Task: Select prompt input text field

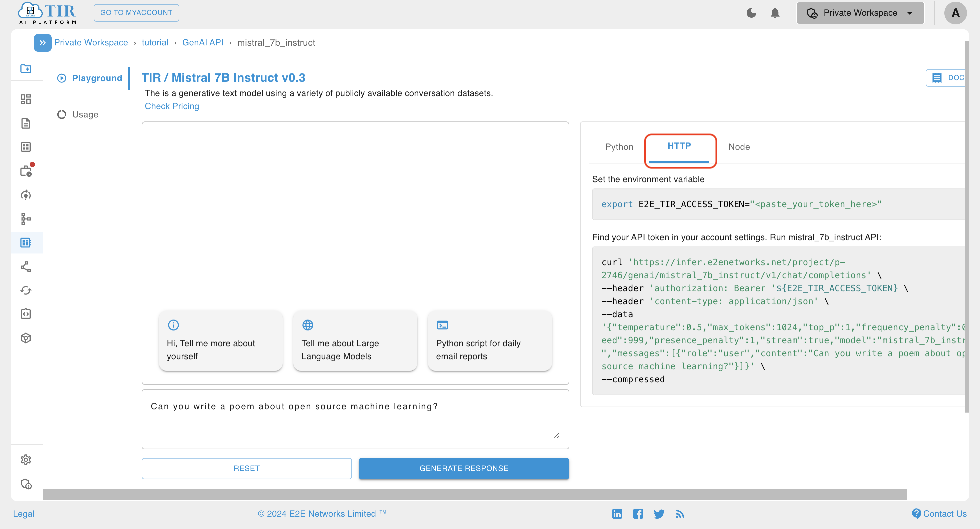Action: pyautogui.click(x=355, y=420)
